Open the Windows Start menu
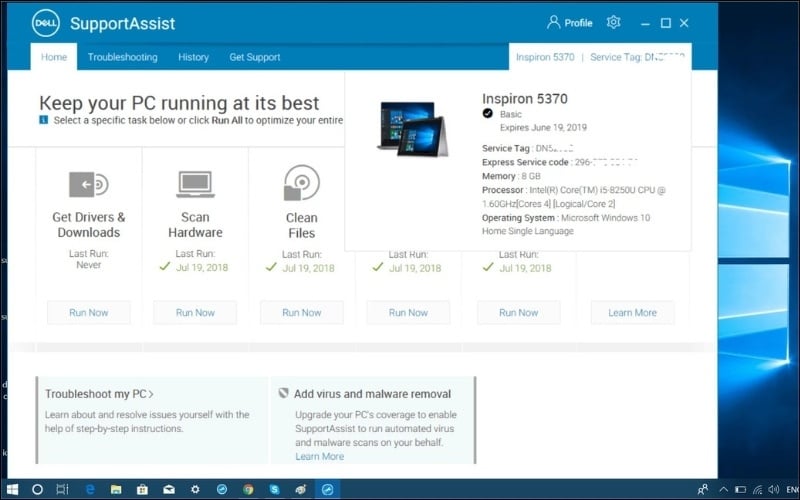The height and width of the screenshot is (500, 800). click(x=12, y=490)
